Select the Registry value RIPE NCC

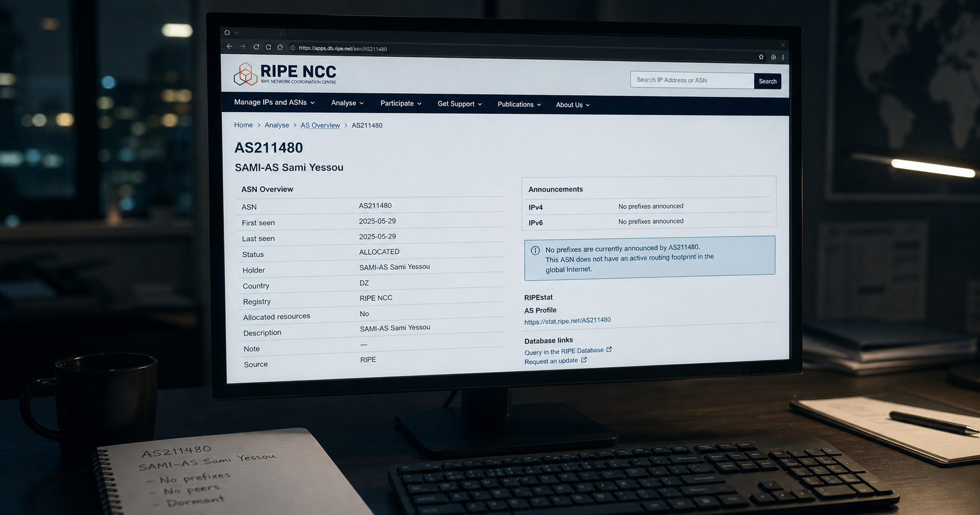(376, 298)
